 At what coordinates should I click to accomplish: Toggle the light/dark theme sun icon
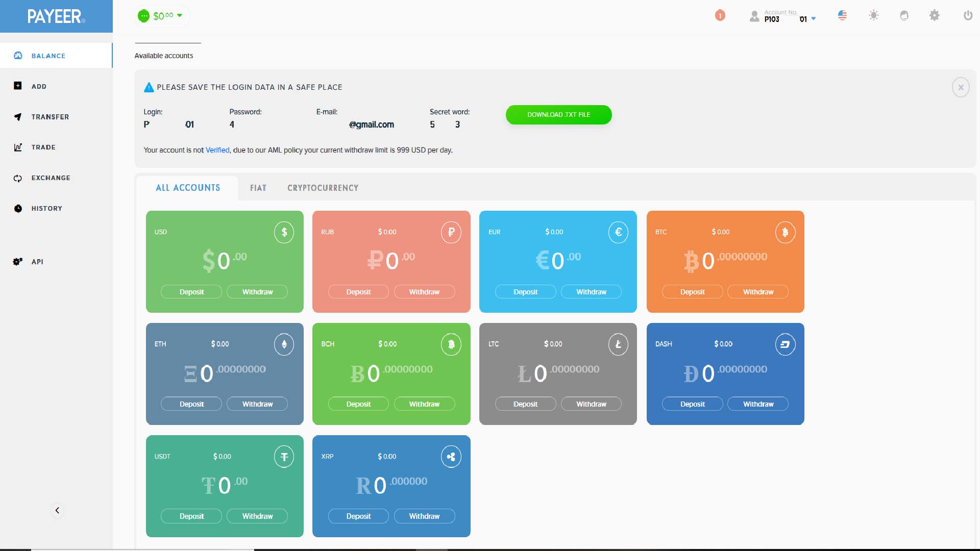tap(873, 15)
